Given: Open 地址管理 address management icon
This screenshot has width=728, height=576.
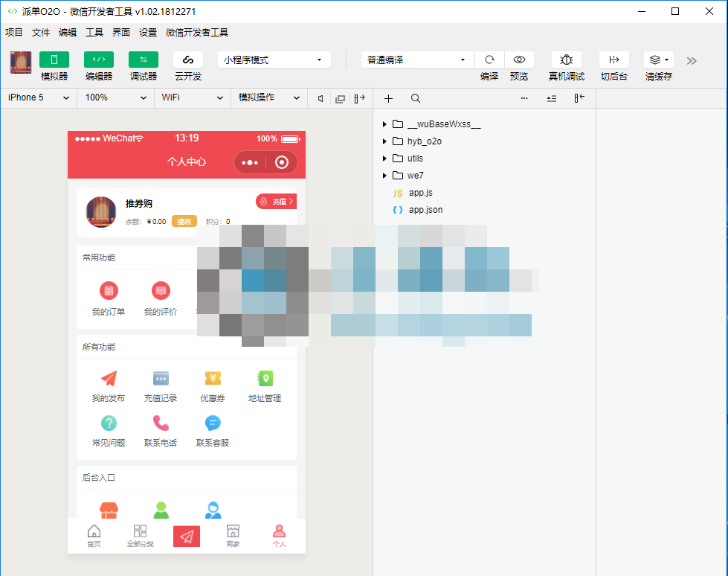Looking at the screenshot, I should click(x=265, y=378).
